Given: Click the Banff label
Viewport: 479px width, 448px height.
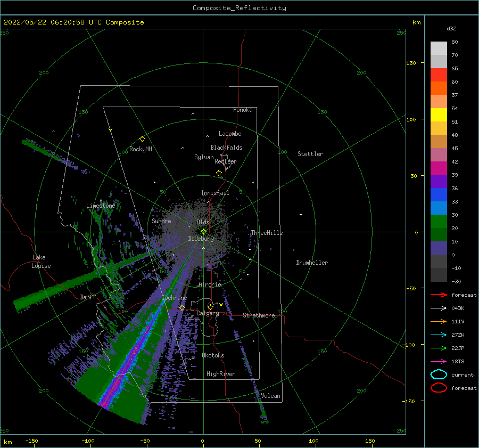Looking at the screenshot, I should [88, 297].
